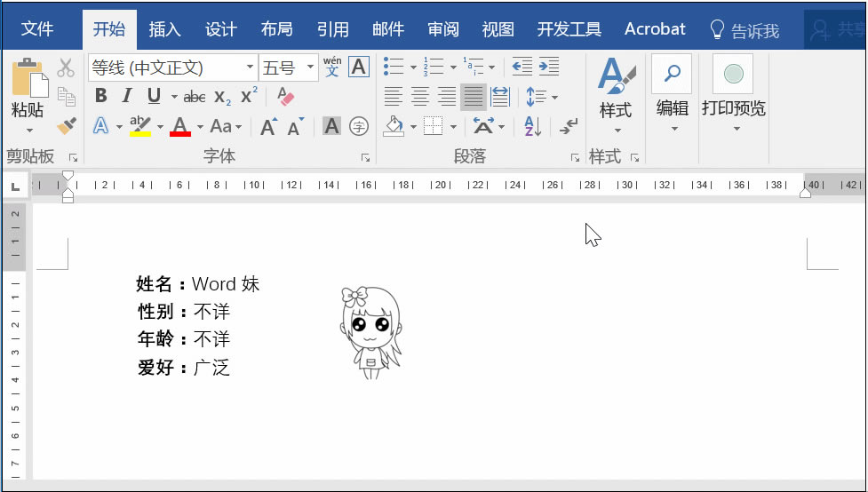The height and width of the screenshot is (492, 868).
Task: Switch to the 引用 tab
Action: pos(332,28)
